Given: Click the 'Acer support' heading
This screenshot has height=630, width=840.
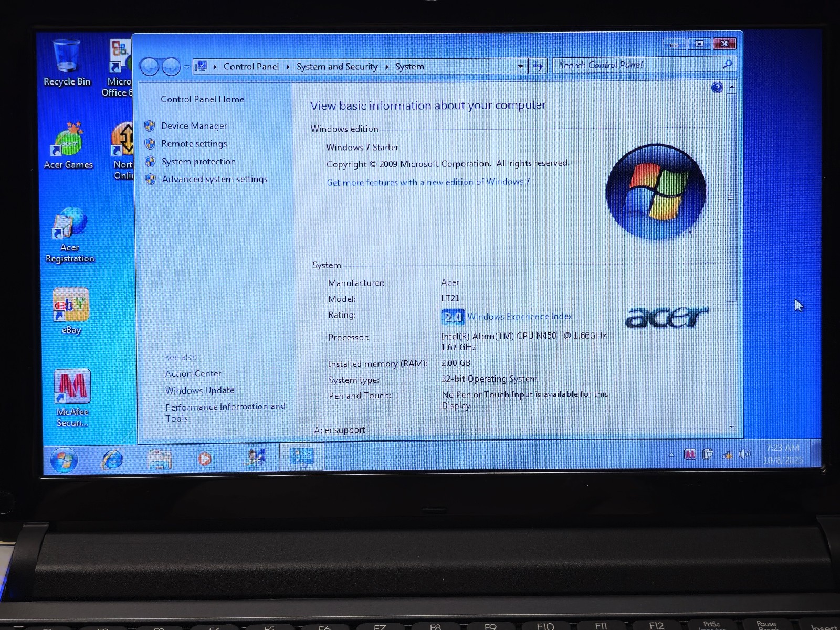Looking at the screenshot, I should 339,430.
